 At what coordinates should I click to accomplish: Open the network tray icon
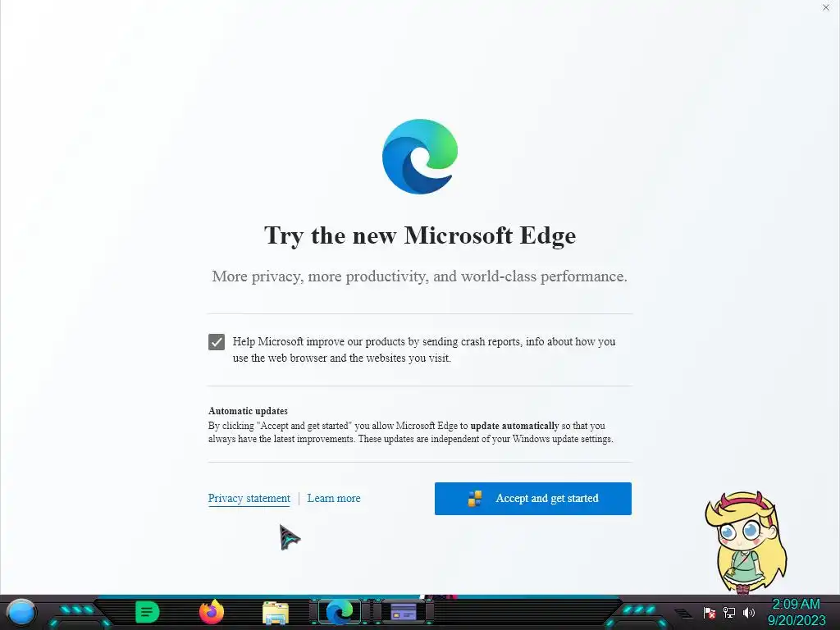[728, 612]
